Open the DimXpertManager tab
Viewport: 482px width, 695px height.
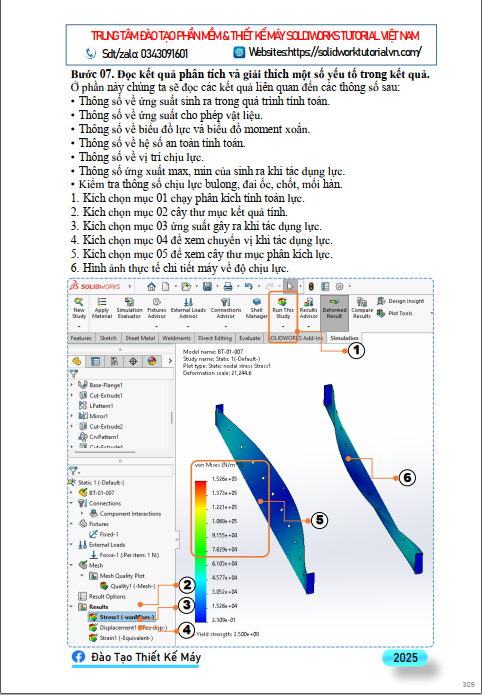pos(133,361)
